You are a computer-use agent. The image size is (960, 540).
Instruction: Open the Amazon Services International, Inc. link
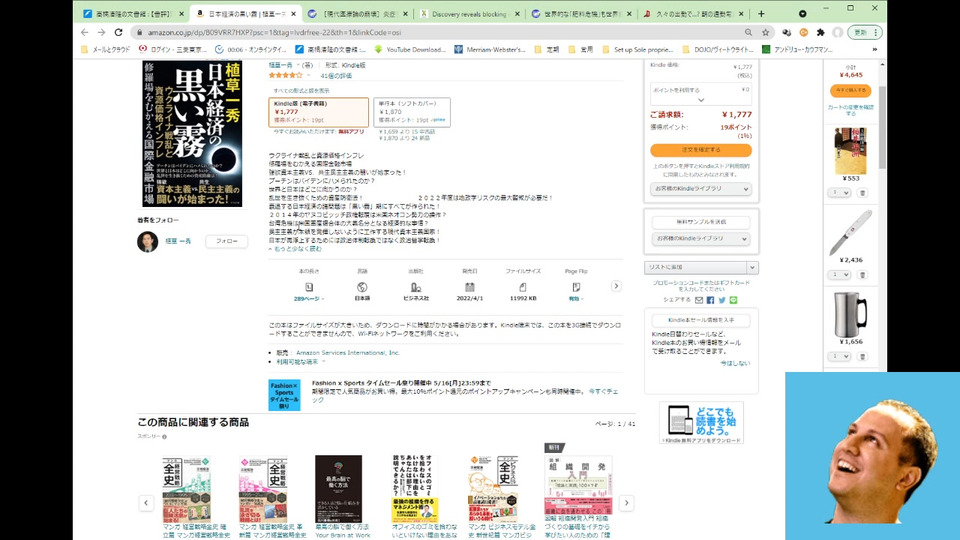(348, 353)
